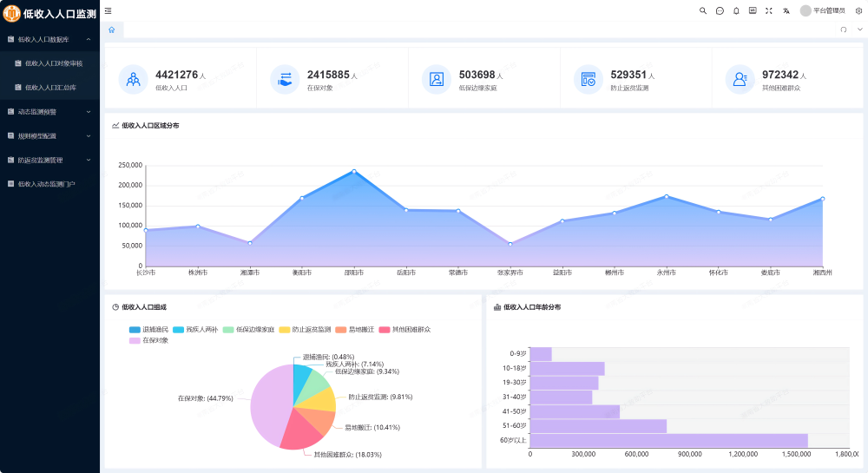The width and height of the screenshot is (868, 473).
Task: Click the 41-50岁 bar
Action: [575, 411]
